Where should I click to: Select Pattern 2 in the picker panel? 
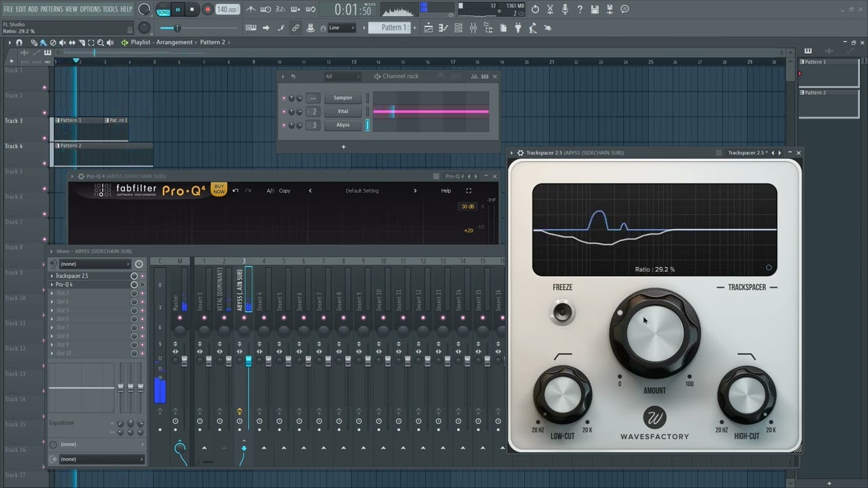point(829,102)
